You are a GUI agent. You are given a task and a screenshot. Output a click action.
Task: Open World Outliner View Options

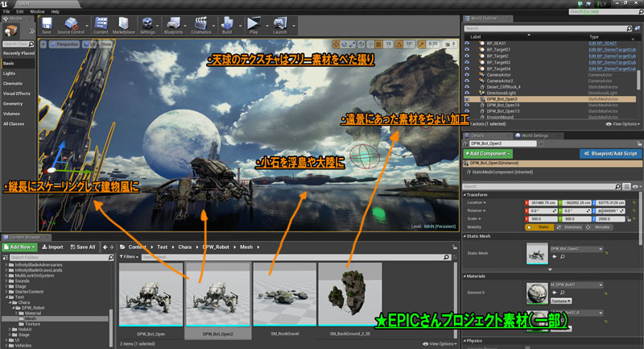622,124
